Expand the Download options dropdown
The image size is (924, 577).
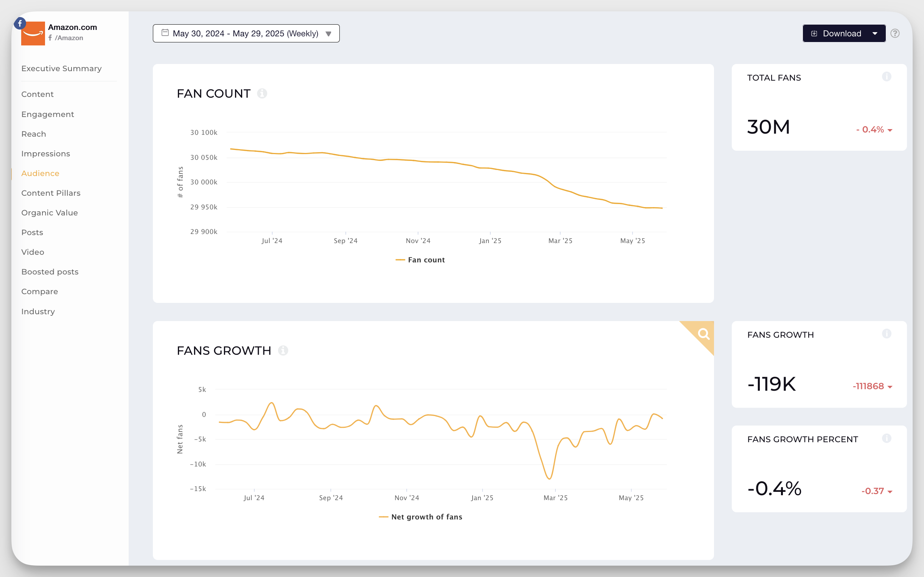(x=875, y=33)
